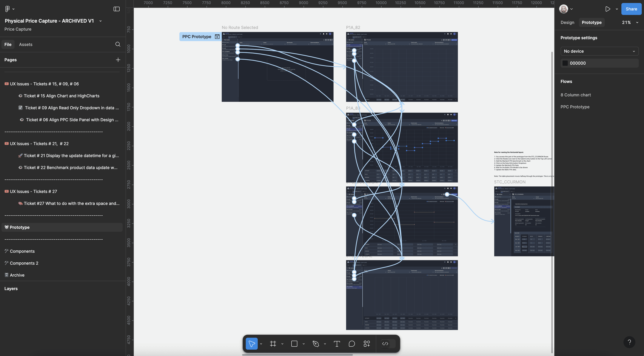The width and height of the screenshot is (644, 356).
Task: Switch to the Assets tab
Action: pyautogui.click(x=25, y=44)
